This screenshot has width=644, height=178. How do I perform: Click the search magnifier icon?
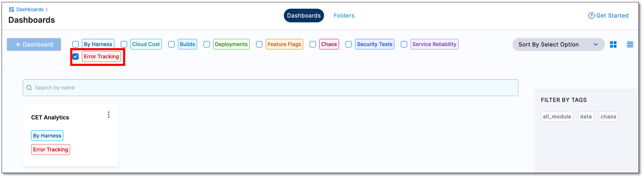pos(29,88)
